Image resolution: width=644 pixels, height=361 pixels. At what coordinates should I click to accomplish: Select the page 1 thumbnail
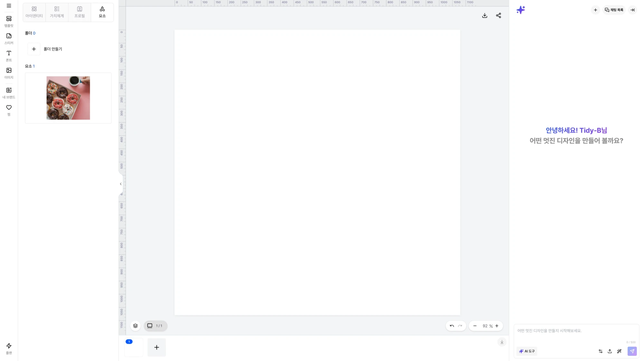[x=134, y=347]
